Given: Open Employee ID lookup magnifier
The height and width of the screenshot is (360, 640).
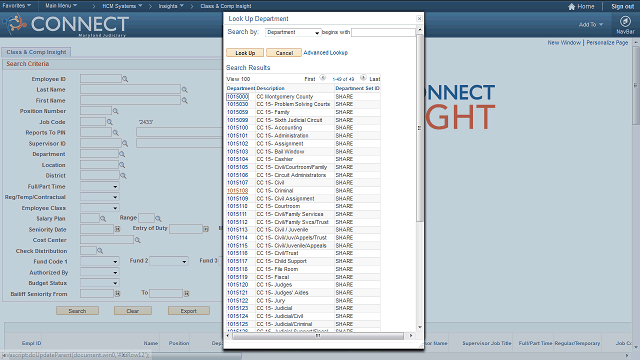Looking at the screenshot, I should 125,79.
